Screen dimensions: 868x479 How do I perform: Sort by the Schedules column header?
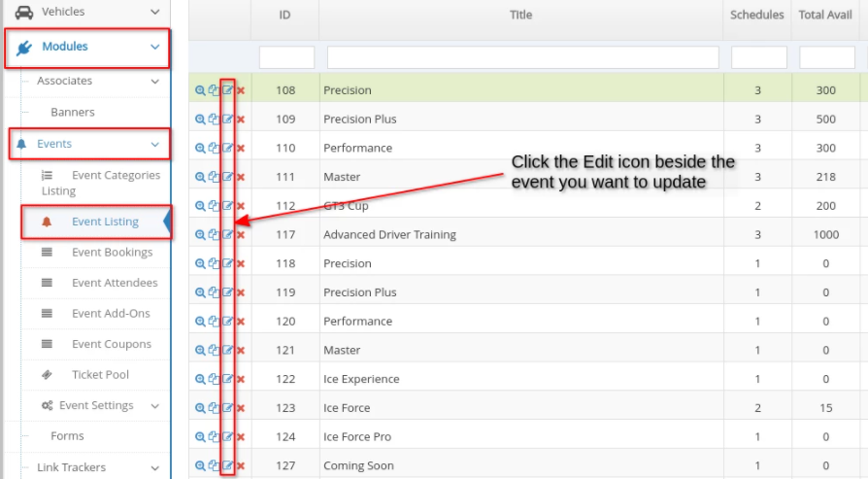pos(756,15)
